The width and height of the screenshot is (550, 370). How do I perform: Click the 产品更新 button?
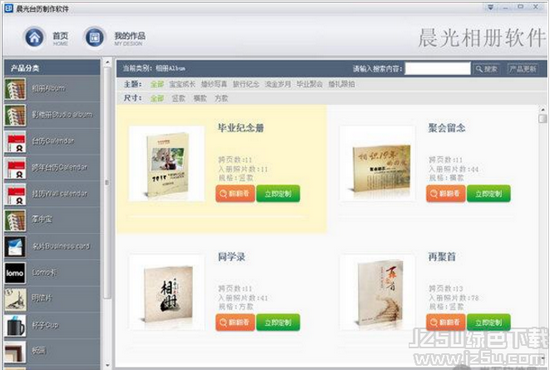pyautogui.click(x=523, y=69)
